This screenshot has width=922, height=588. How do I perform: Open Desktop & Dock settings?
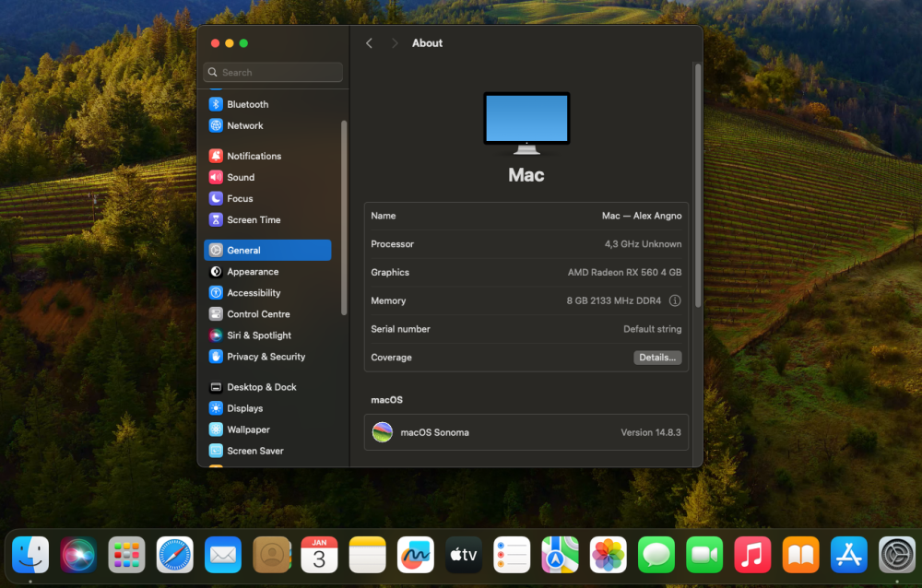point(267,387)
